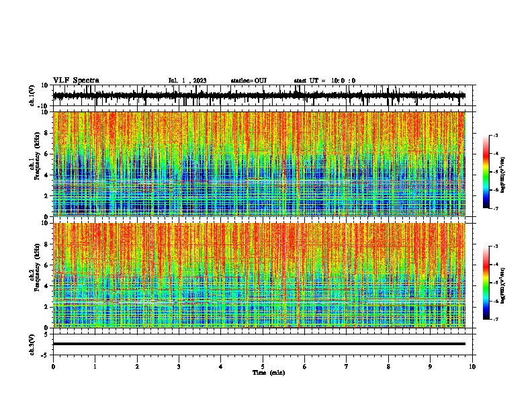The height and width of the screenshot is (411, 532).
Task: Click inside the ch.2 spectrogram panel
Action: [259, 275]
